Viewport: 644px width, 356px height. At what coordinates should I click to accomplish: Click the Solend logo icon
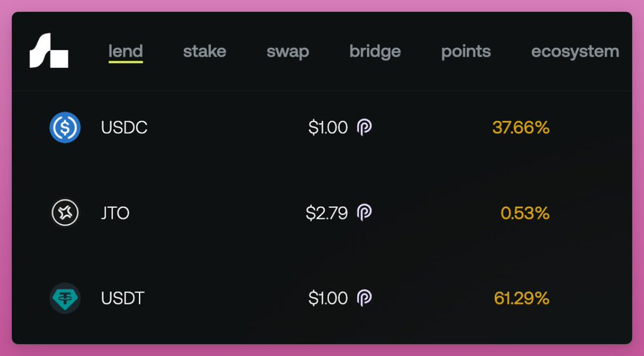[49, 52]
